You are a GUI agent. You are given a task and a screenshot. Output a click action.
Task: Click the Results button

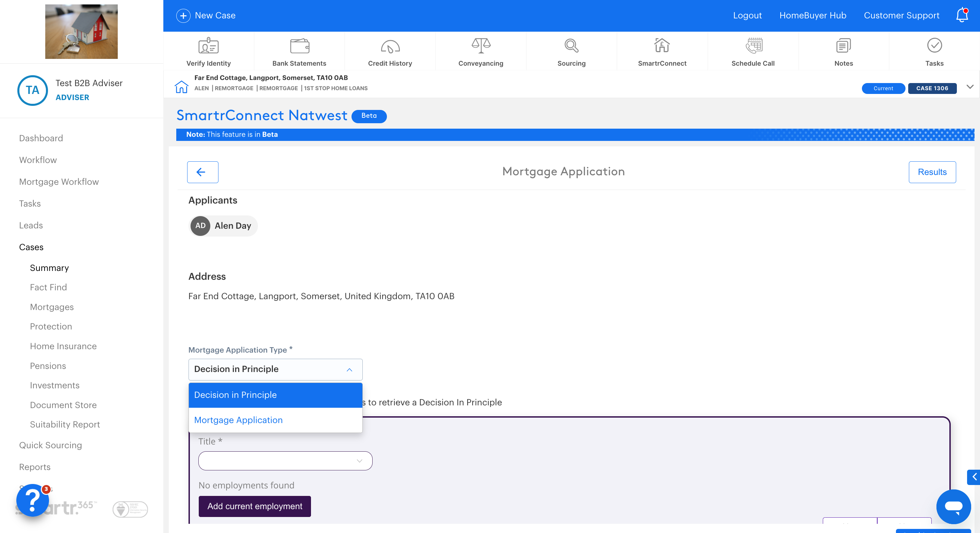(x=932, y=172)
